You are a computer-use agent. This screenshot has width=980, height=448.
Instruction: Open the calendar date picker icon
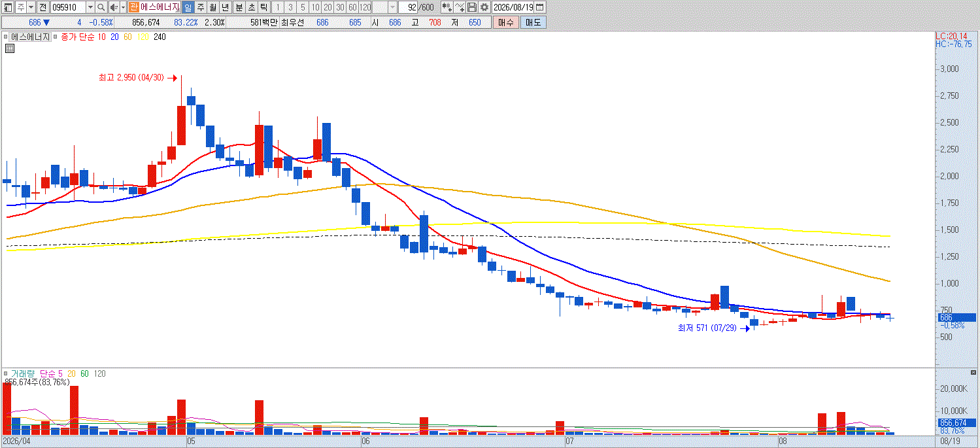point(540,7)
